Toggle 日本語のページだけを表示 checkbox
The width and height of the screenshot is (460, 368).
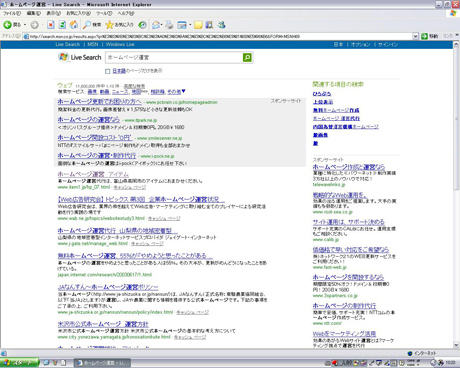(x=107, y=71)
